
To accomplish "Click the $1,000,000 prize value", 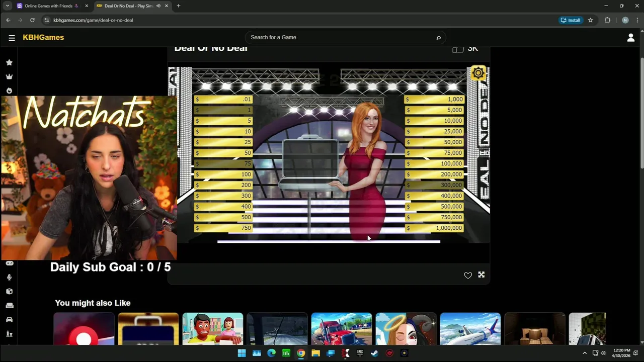I will click(434, 228).
